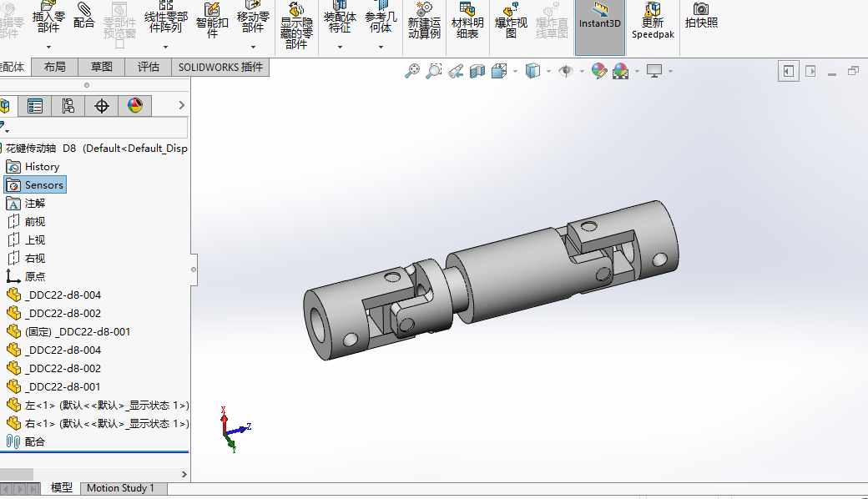The image size is (868, 499).
Task: Switch to the 评估 (Evaluate) tab
Action: pyautogui.click(x=148, y=67)
